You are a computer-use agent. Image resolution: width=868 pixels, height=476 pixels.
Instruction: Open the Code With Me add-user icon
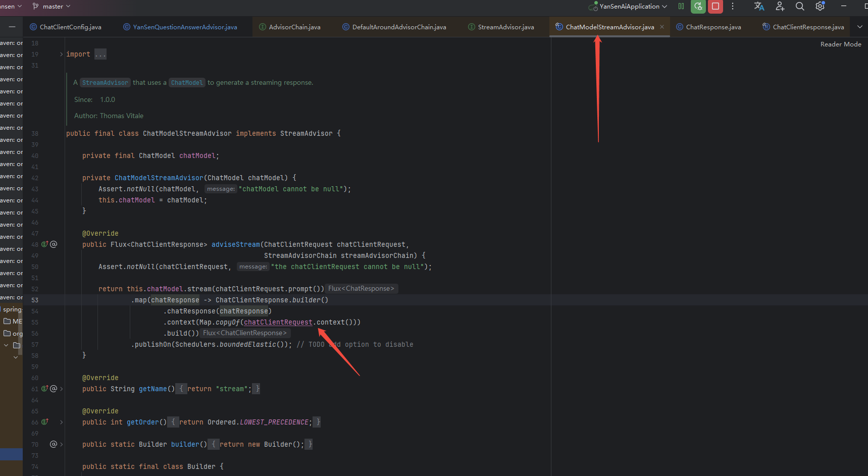point(780,7)
